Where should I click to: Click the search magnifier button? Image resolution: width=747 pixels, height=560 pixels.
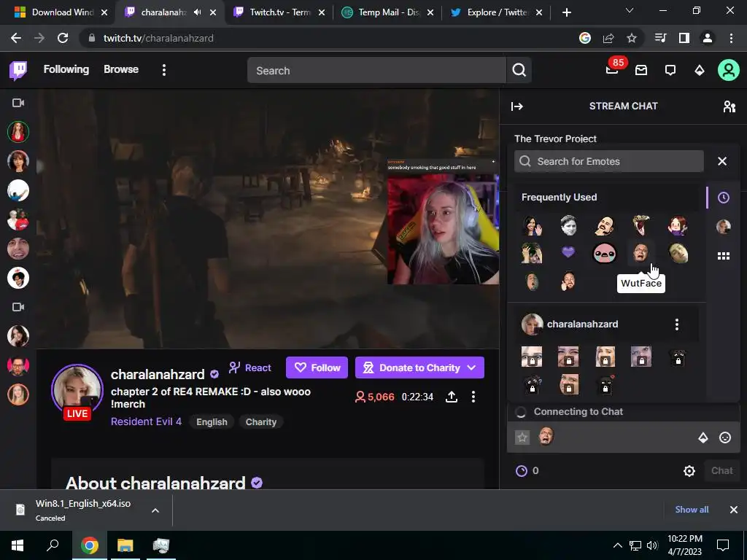[519, 71]
